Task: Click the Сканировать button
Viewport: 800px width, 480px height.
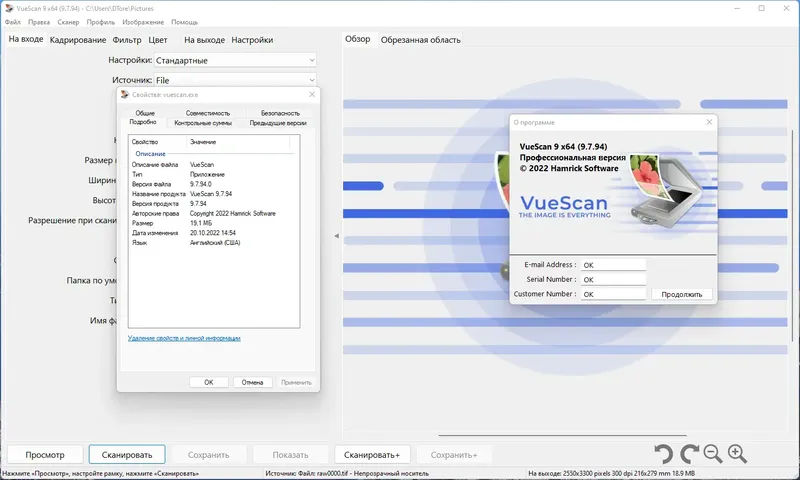Action: (x=127, y=454)
